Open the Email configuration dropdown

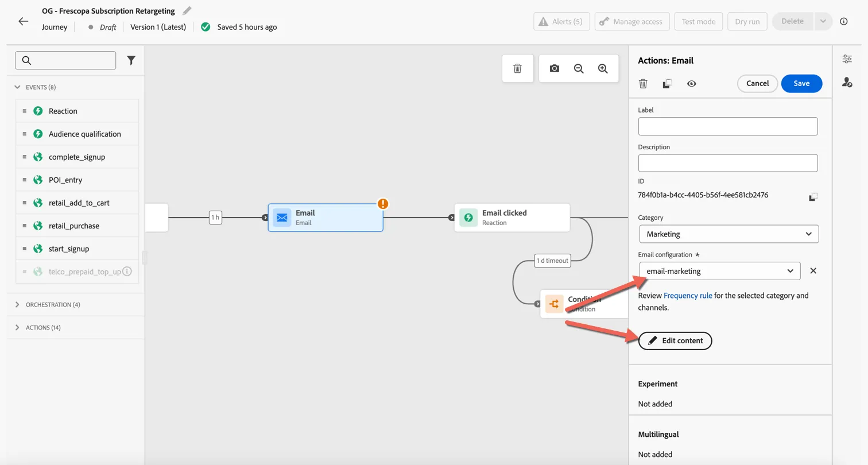[x=720, y=271]
